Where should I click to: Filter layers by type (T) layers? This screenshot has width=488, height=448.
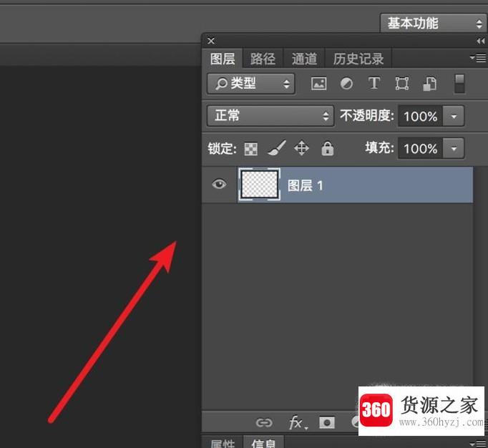point(374,83)
